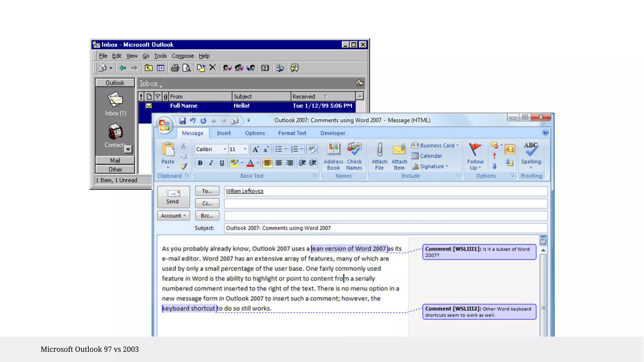Viewport: 644px width, 362px height.
Task: Open Inbox (1) shortcut in Outlook bar
Action: [x=115, y=104]
